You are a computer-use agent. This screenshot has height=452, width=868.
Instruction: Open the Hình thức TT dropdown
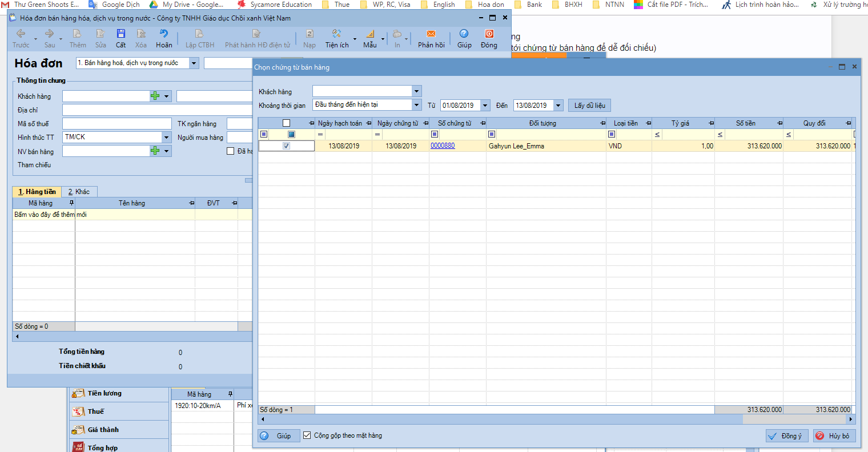point(166,138)
